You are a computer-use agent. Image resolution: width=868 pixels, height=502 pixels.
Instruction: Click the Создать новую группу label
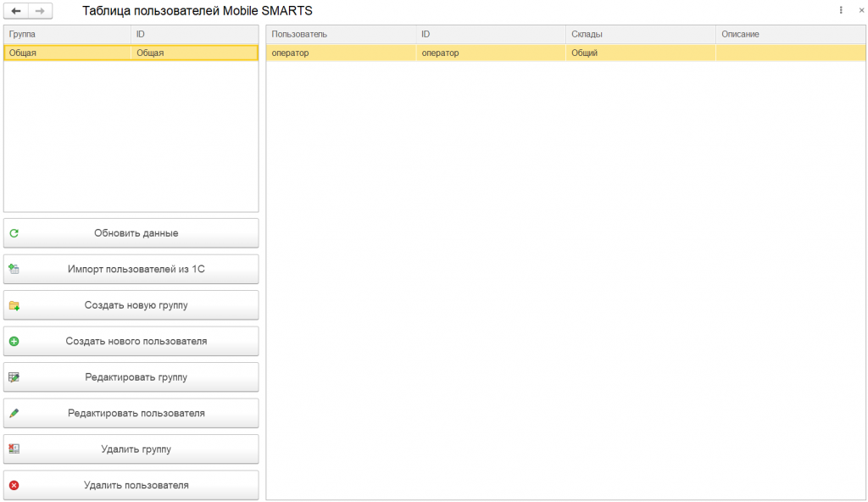tap(136, 305)
